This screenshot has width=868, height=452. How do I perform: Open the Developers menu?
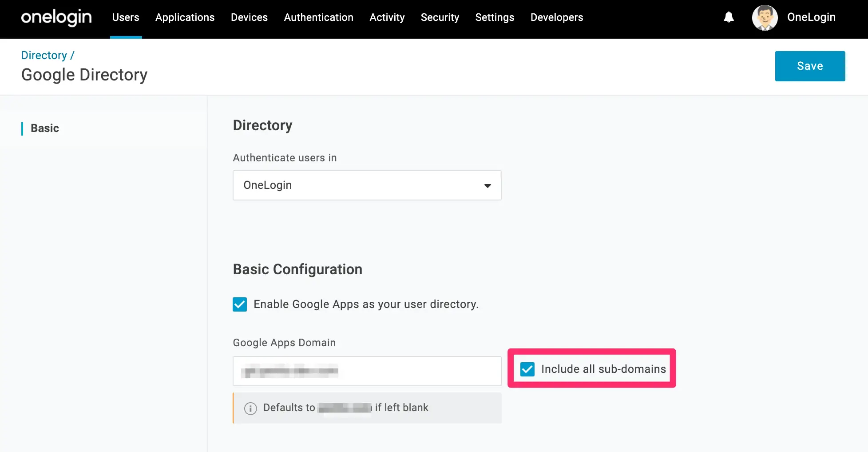click(x=557, y=17)
